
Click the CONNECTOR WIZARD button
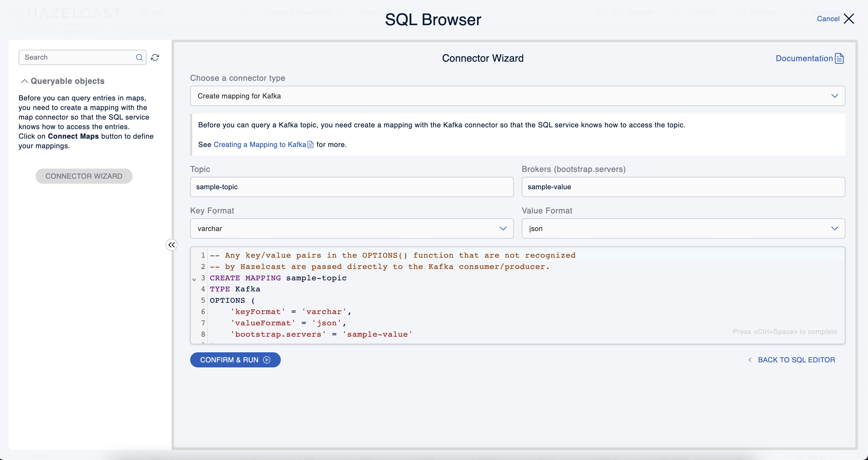[84, 176]
